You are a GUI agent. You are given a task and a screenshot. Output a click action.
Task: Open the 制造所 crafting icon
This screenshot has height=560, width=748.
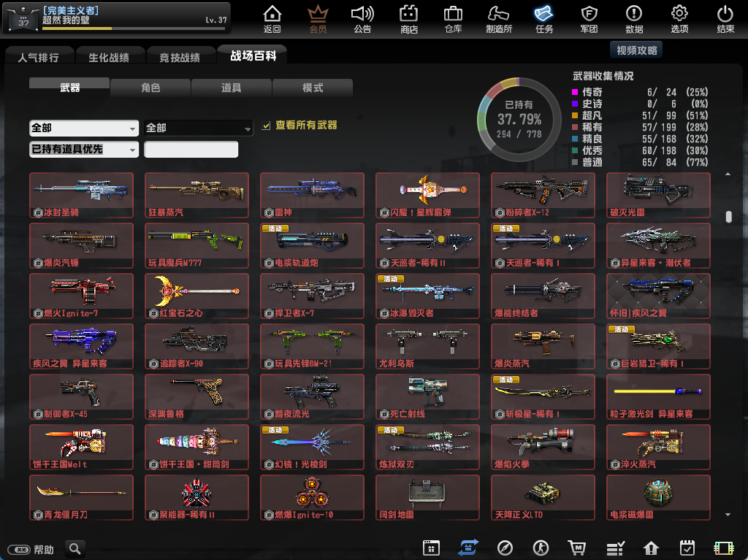click(x=499, y=19)
